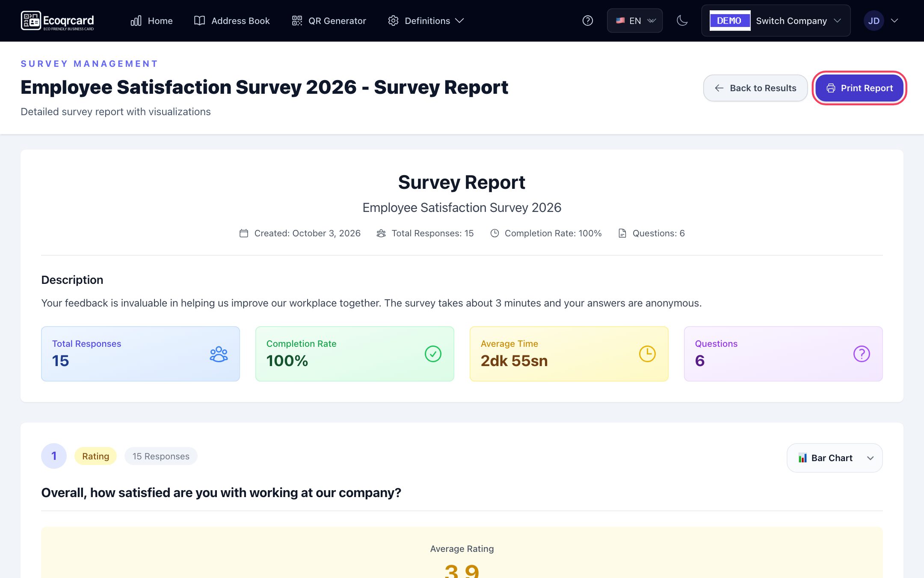
Task: Click the Address Book book icon
Action: (x=199, y=21)
